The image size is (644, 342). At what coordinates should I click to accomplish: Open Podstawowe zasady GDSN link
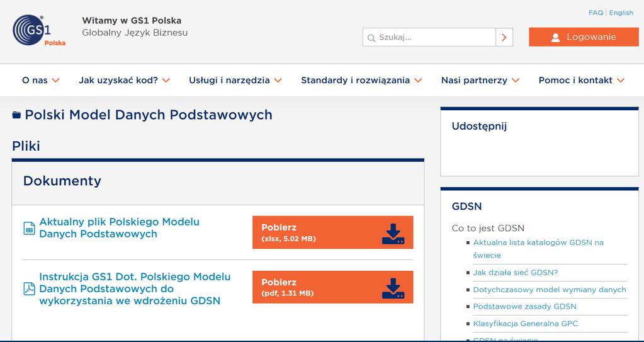pyautogui.click(x=524, y=307)
